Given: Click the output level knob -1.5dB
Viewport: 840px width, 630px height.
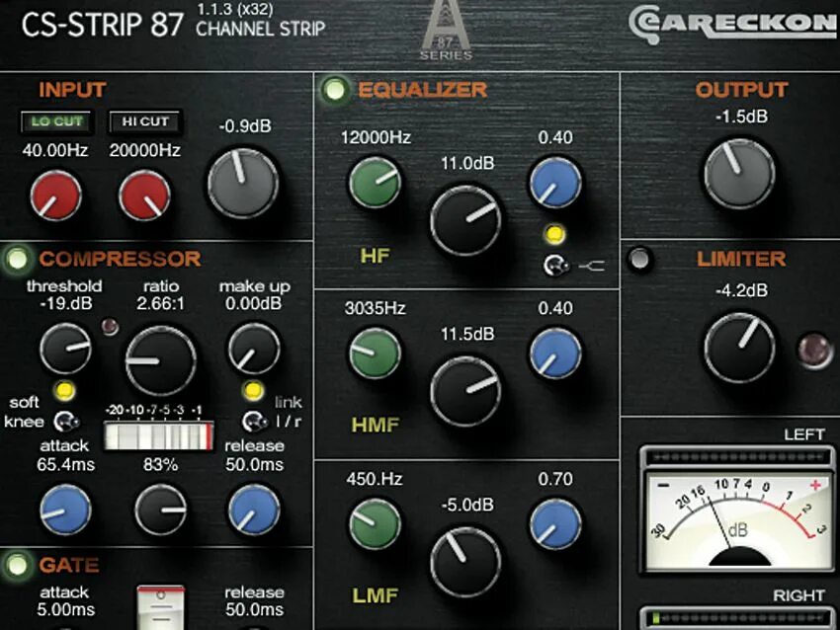Looking at the screenshot, I should 739,174.
